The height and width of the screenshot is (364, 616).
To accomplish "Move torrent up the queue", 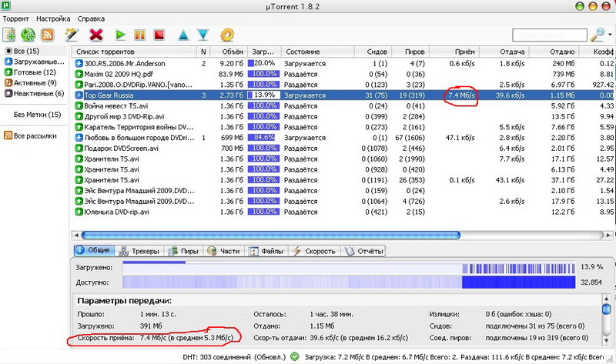I will (184, 35).
